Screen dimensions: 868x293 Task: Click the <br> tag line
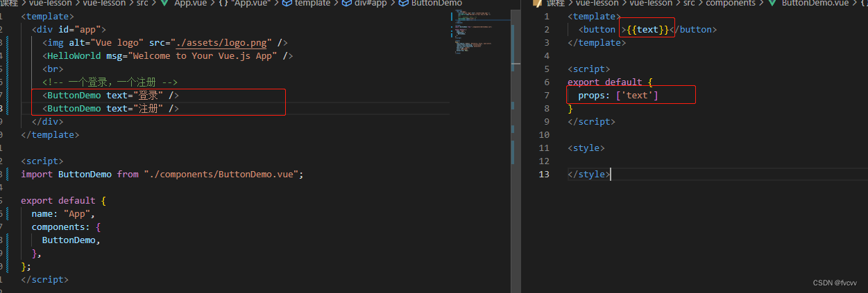(x=53, y=69)
